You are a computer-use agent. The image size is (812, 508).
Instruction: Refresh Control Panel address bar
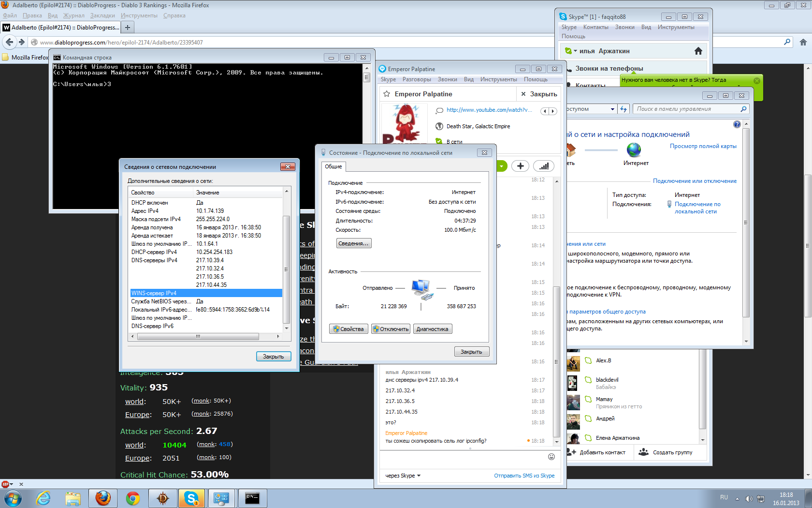623,109
